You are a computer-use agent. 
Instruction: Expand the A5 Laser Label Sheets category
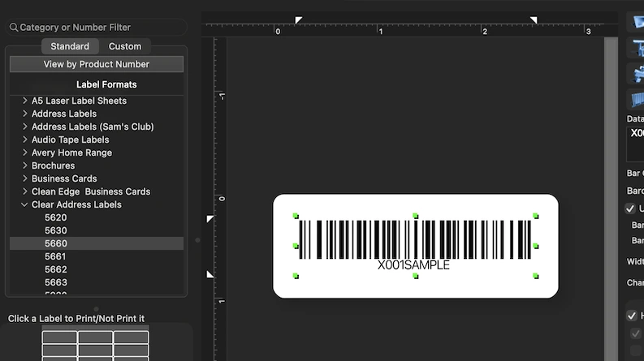click(x=24, y=101)
